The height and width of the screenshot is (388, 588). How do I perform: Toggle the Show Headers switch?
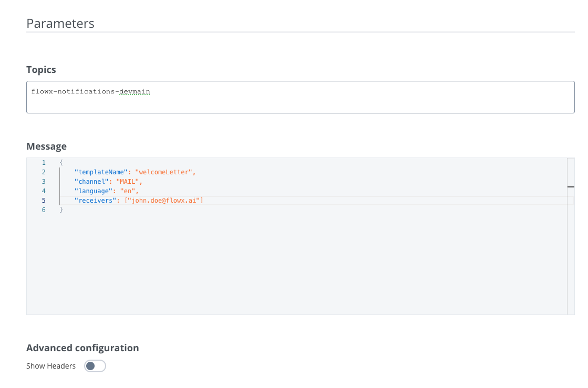tap(95, 366)
